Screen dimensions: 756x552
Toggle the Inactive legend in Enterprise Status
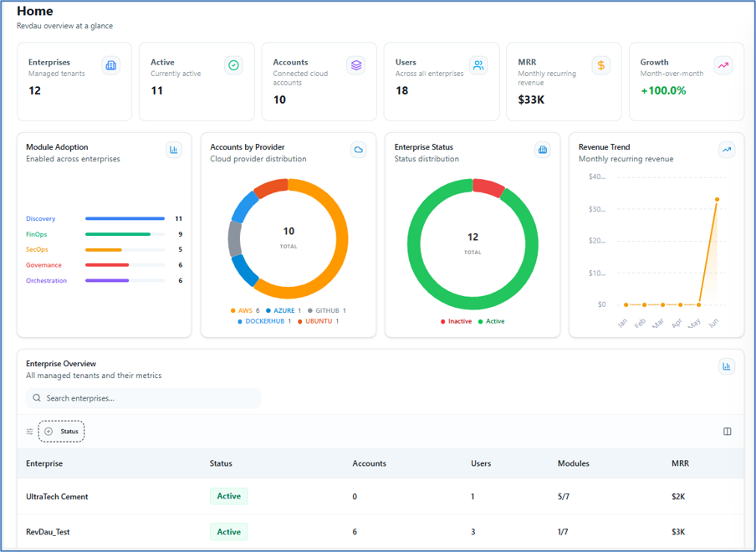click(x=456, y=321)
